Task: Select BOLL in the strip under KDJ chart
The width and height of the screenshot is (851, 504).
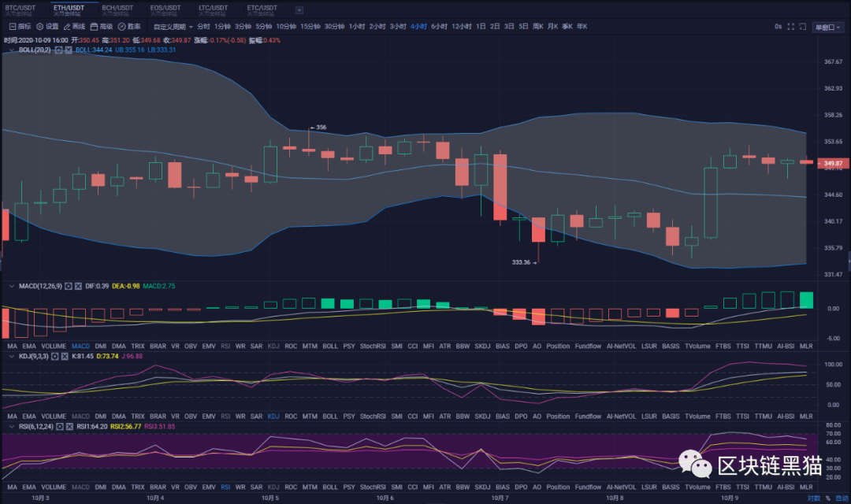Action: (x=330, y=417)
